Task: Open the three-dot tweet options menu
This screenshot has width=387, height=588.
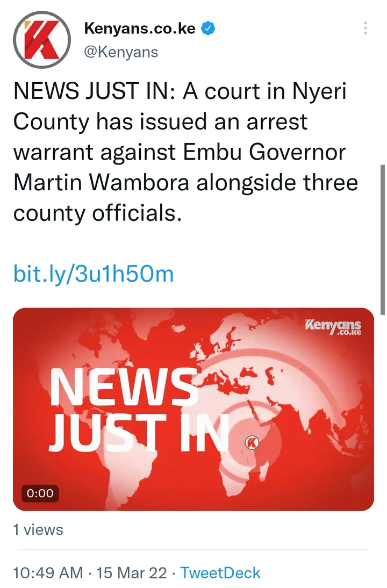Action: tap(365, 28)
